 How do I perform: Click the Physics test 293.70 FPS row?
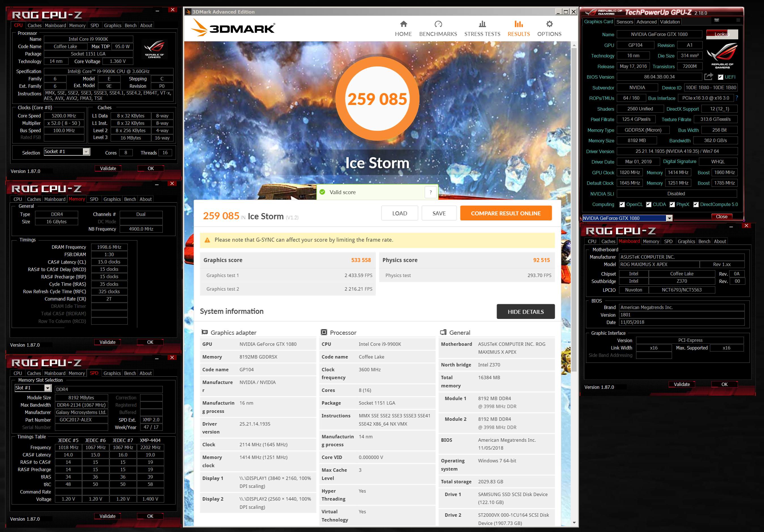467,275
